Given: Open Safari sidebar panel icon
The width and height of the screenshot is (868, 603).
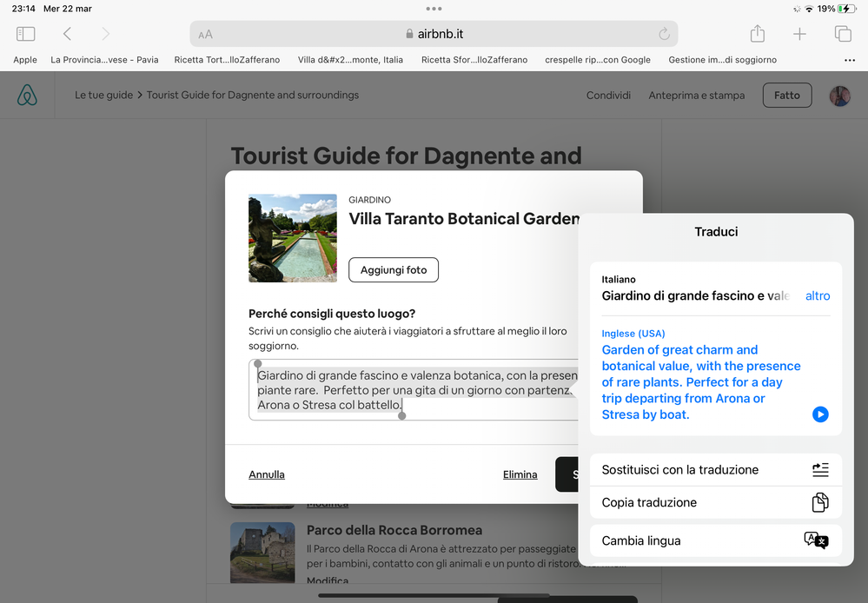Looking at the screenshot, I should pyautogui.click(x=26, y=34).
